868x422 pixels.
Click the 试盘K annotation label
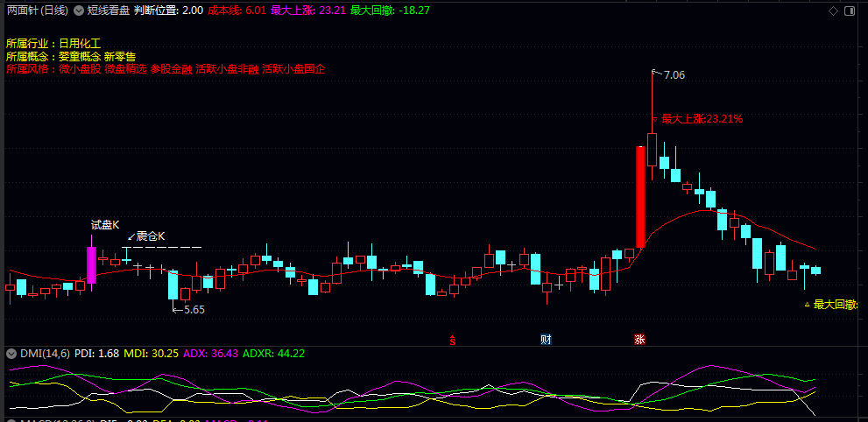click(x=105, y=225)
